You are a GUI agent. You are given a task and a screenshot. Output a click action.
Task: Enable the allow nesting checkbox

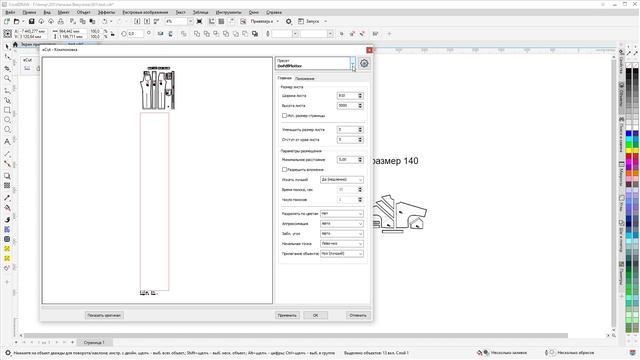coord(284,169)
